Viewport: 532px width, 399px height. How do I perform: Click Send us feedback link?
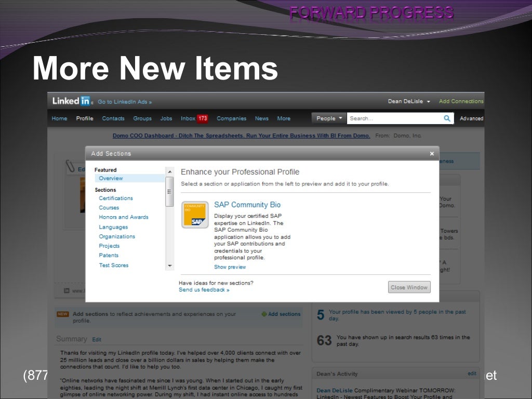204,290
